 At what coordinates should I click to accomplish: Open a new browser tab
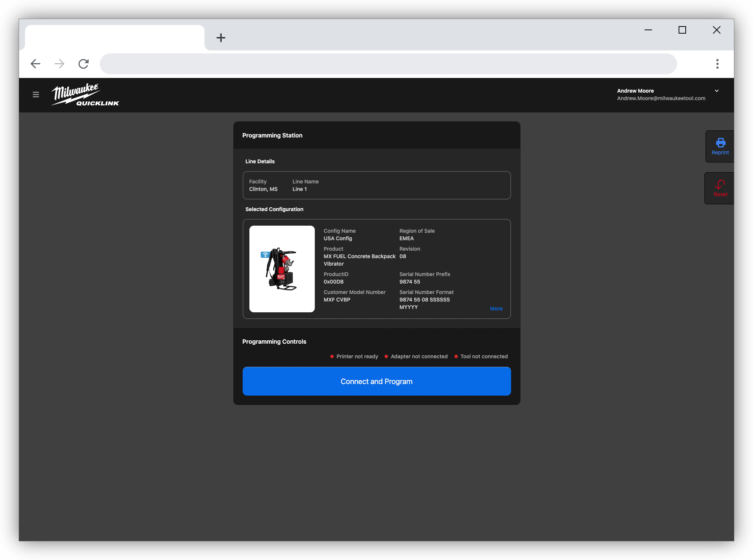221,38
